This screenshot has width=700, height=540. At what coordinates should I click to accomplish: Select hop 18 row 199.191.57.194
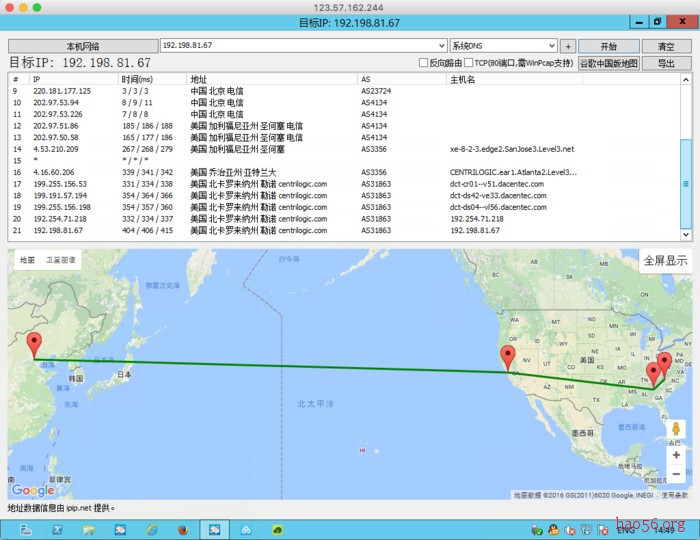pos(344,195)
